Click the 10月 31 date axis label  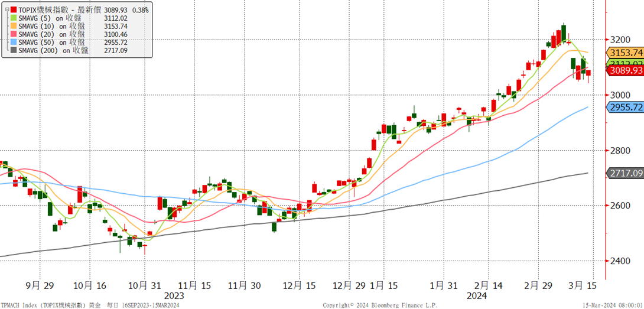click(145, 285)
